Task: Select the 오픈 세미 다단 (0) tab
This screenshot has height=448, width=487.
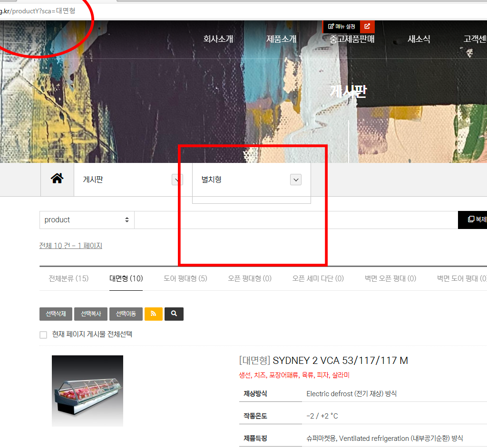Action: [318, 278]
